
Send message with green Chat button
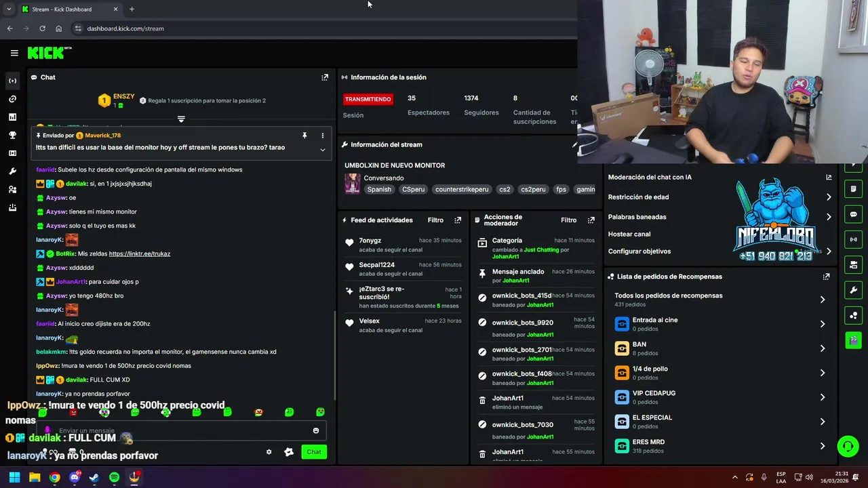(314, 452)
